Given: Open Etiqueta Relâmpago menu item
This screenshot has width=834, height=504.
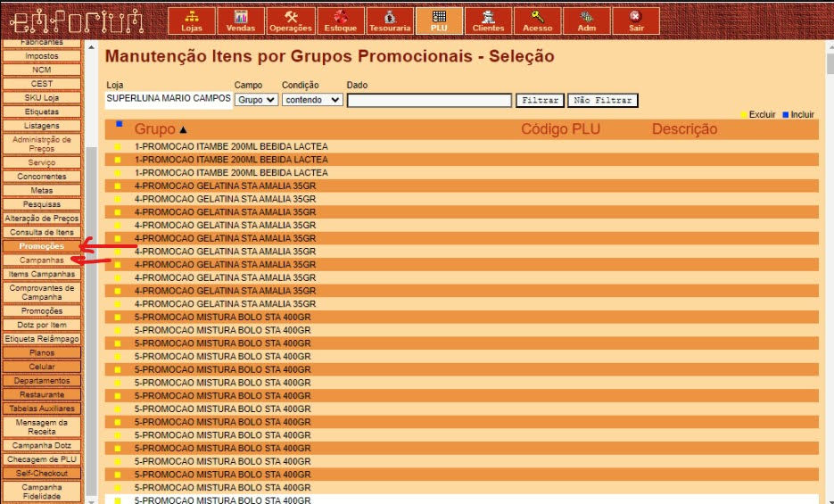Looking at the screenshot, I should pyautogui.click(x=42, y=339).
